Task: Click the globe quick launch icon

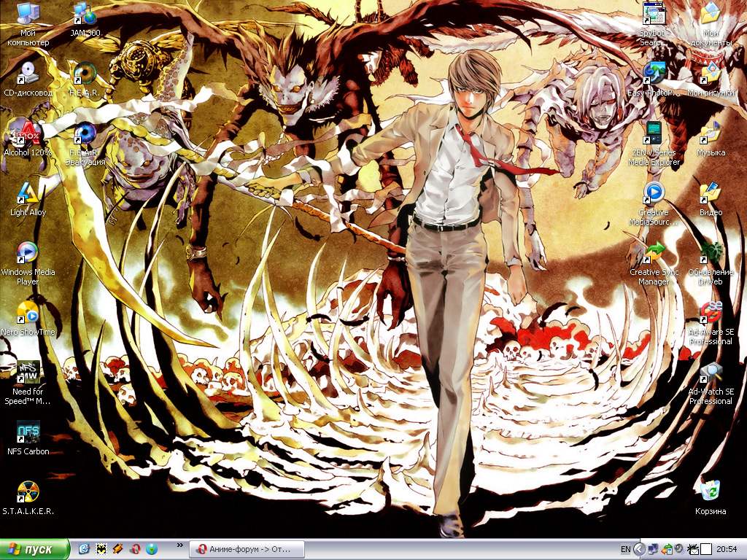Action: 152,549
